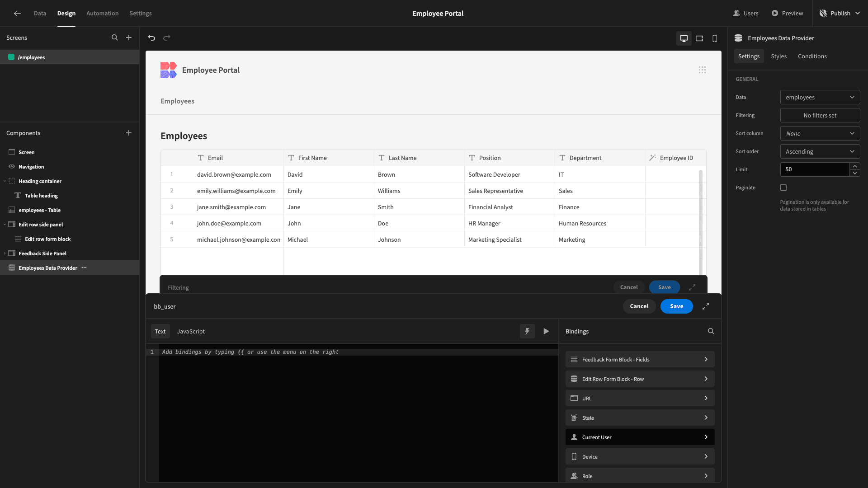Expand Feedback Side Panel tree item
The width and height of the screenshot is (868, 488).
click(5, 253)
